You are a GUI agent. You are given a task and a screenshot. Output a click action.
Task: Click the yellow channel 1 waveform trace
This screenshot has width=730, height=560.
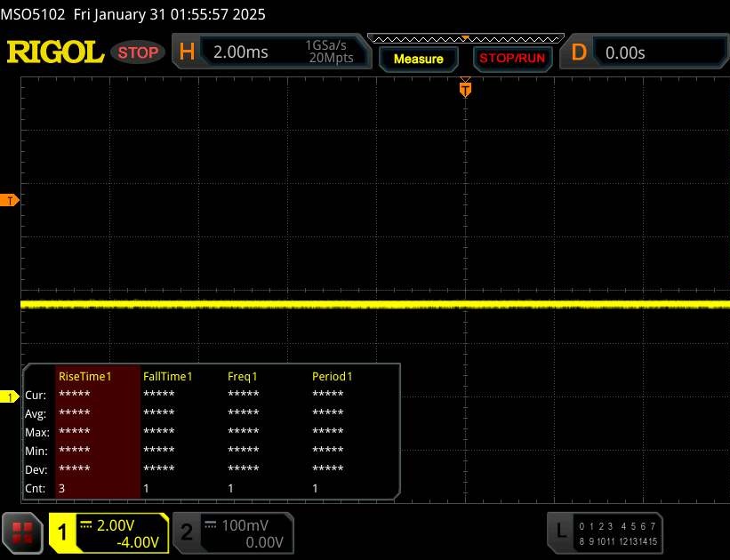[x=375, y=305]
